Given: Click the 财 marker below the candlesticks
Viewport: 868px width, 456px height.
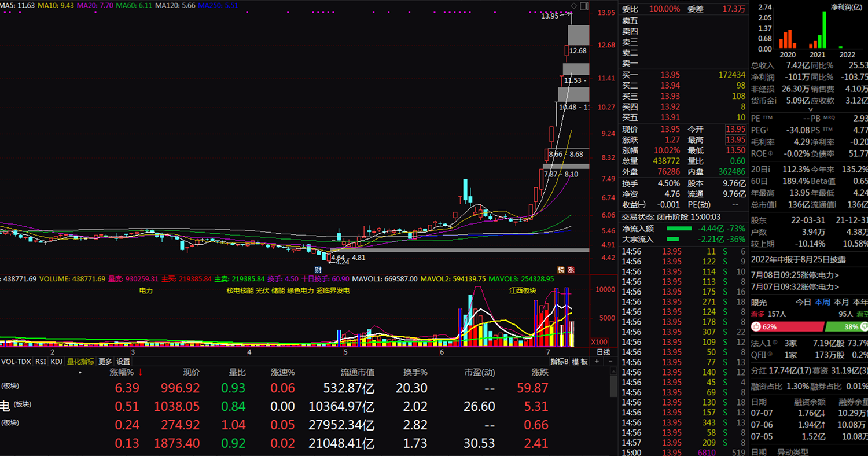Looking at the screenshot, I should (318, 270).
